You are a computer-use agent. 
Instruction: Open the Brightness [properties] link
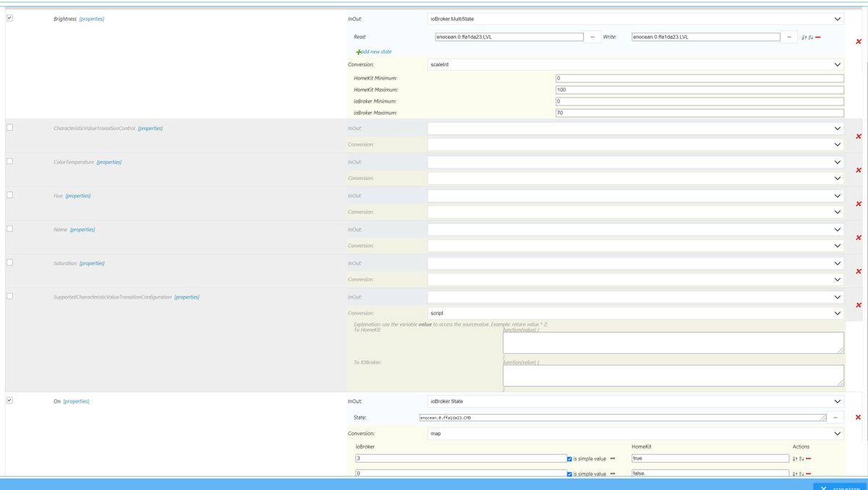(92, 19)
